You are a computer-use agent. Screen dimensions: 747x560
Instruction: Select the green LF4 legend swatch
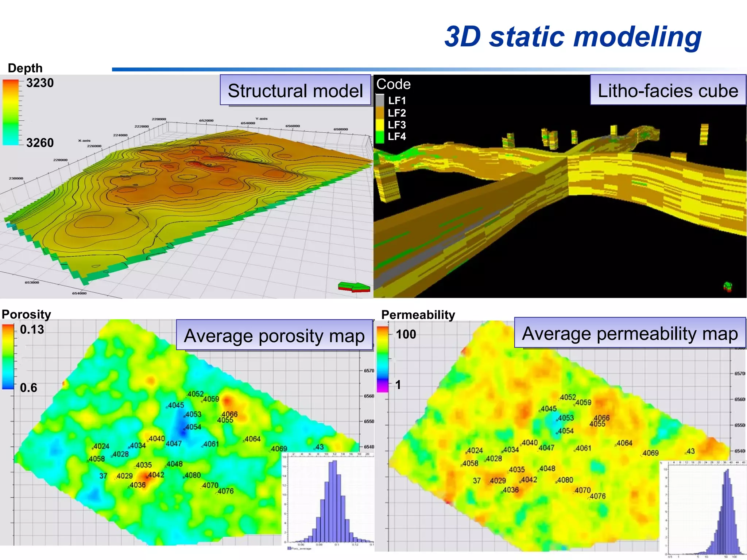[380, 137]
